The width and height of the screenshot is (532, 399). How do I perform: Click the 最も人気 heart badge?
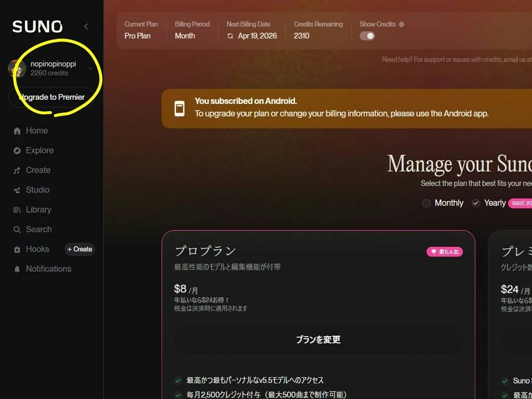pyautogui.click(x=445, y=252)
